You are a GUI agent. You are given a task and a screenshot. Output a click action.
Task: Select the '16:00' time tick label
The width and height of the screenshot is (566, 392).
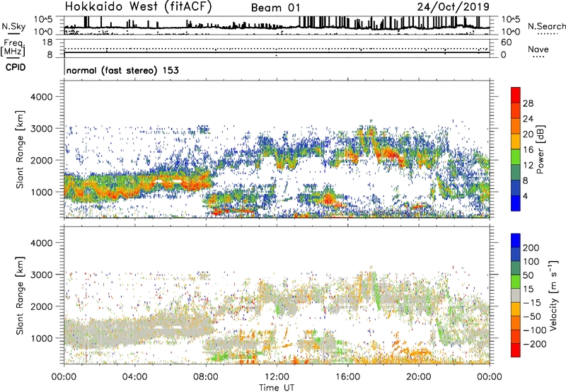pyautogui.click(x=347, y=377)
